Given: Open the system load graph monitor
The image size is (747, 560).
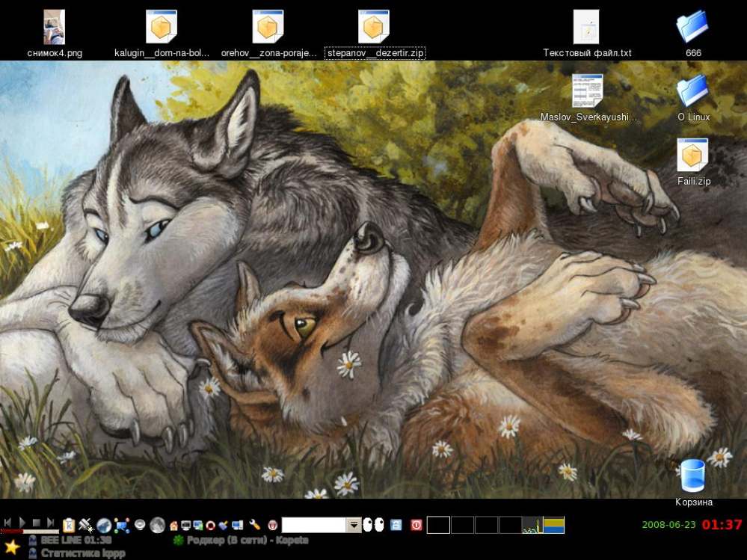Looking at the screenshot, I should click(532, 525).
